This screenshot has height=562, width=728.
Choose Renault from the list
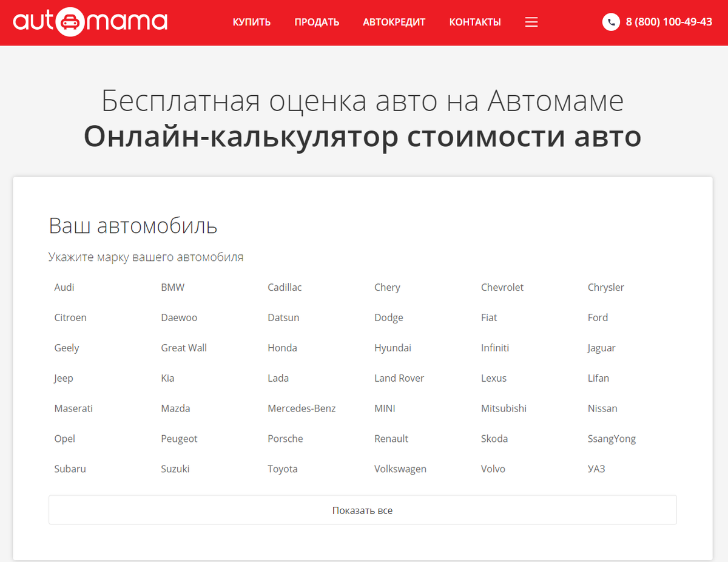click(x=391, y=439)
